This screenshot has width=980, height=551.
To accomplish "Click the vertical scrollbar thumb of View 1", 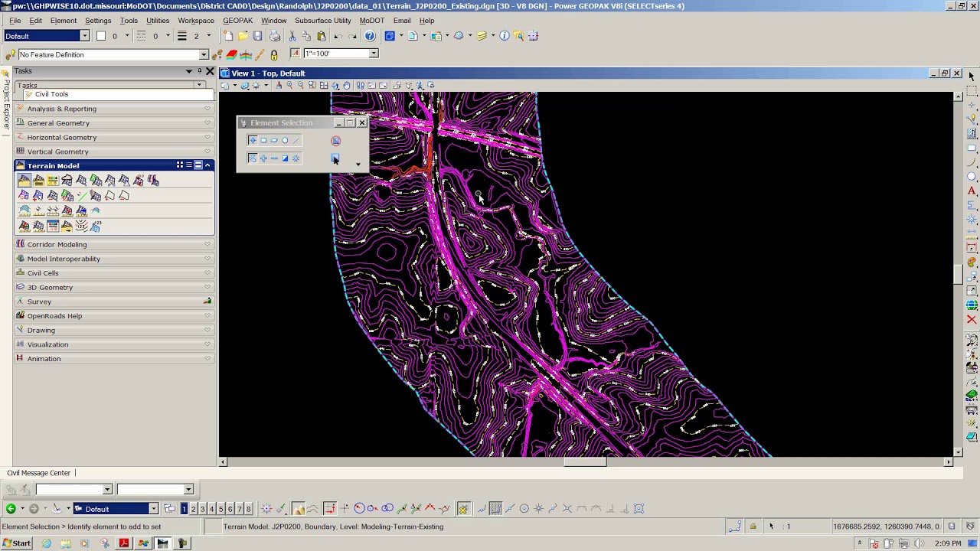I will point(958,274).
